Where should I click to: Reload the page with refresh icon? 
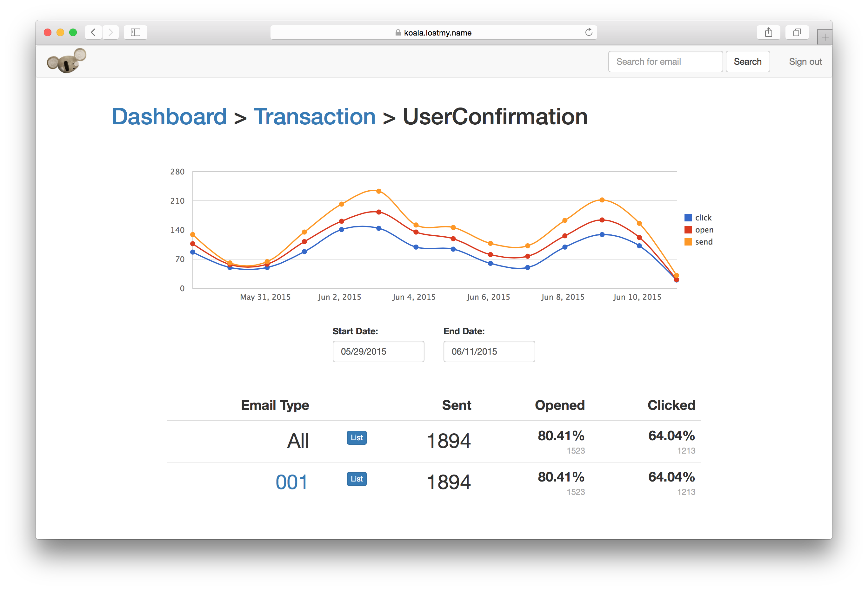point(589,32)
